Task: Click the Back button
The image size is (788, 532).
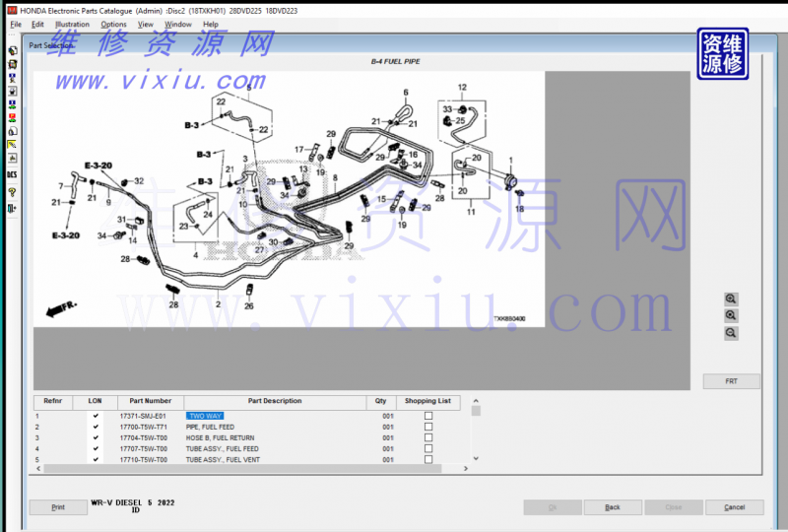Action: pyautogui.click(x=613, y=506)
